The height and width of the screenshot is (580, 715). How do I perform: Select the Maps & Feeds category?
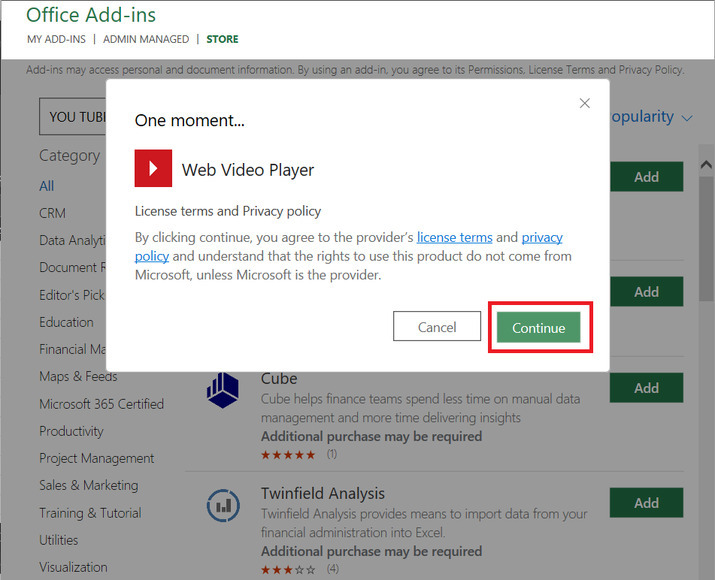point(78,376)
